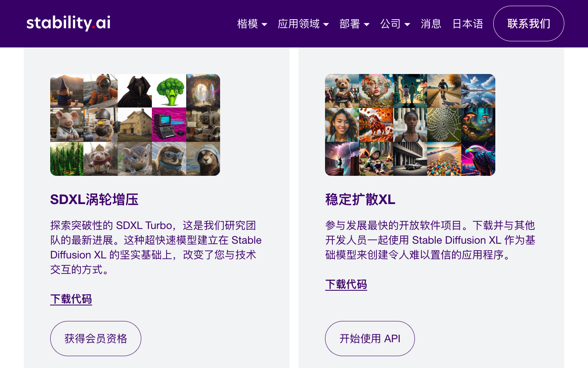Open the SDXL涡轮增压 heading
The image size is (588, 368).
(x=94, y=200)
